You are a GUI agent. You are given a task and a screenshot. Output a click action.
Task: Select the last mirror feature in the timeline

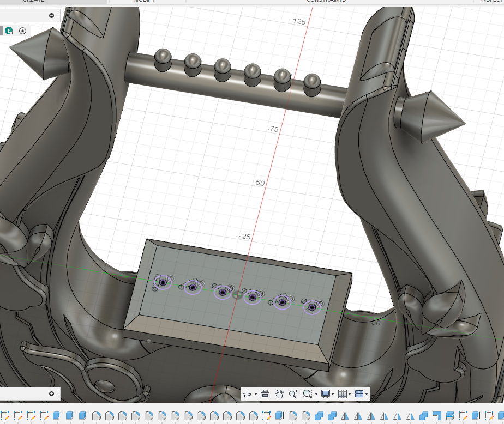click(x=411, y=416)
